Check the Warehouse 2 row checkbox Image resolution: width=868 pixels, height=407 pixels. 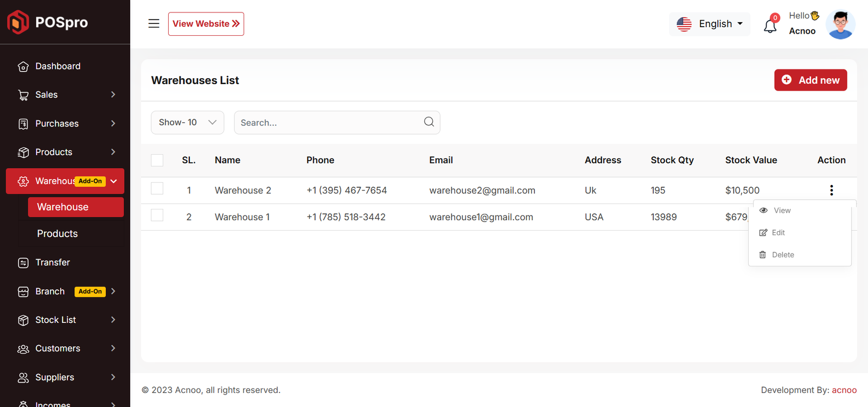(157, 189)
